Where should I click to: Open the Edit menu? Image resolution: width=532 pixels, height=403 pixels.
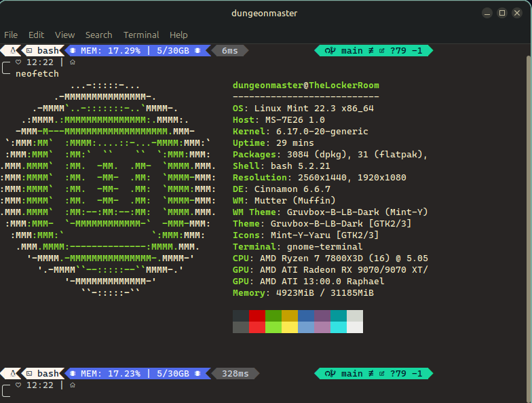[x=37, y=35]
